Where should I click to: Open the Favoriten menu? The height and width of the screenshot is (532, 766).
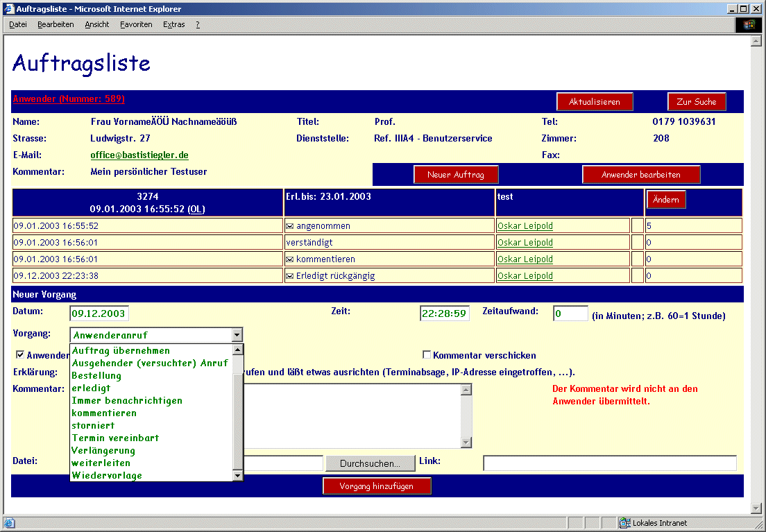pyautogui.click(x=136, y=24)
